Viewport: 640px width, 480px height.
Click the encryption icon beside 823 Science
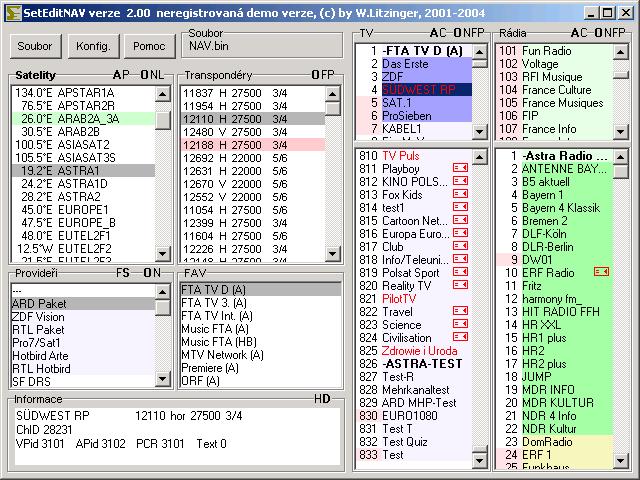click(460, 324)
